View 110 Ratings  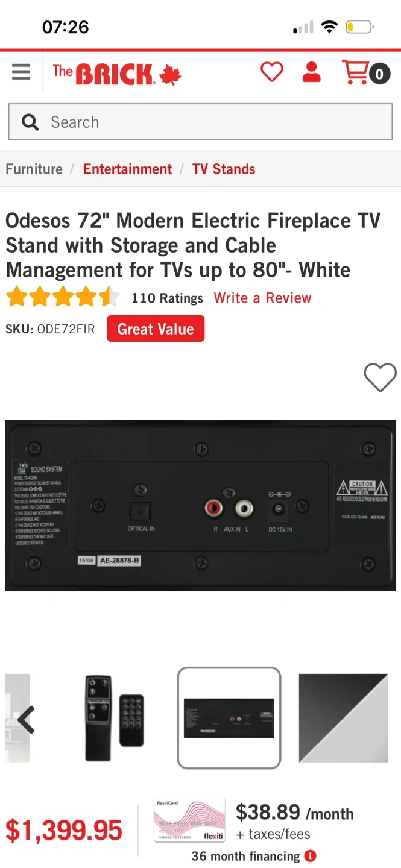[167, 298]
